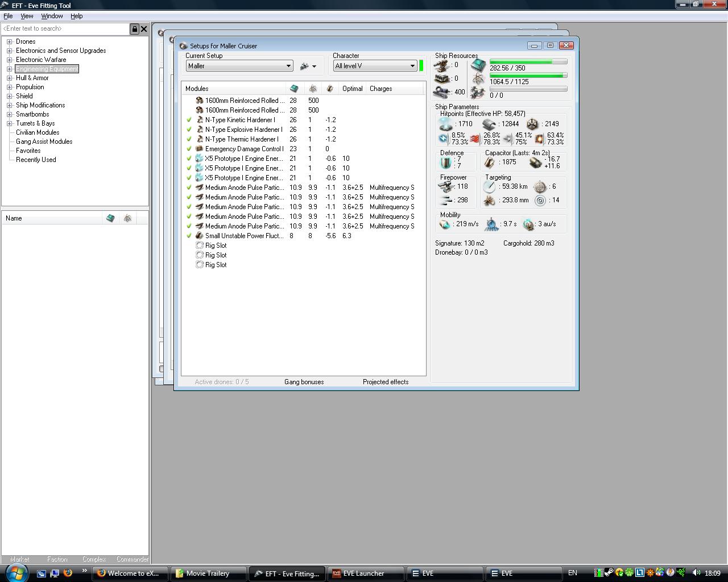
Task: Expand the Turrets & Bays tree node
Action: (10, 123)
